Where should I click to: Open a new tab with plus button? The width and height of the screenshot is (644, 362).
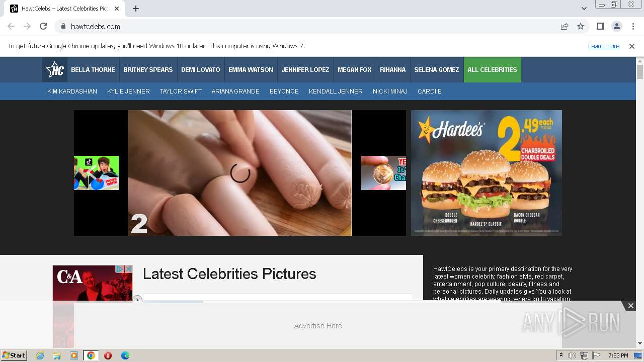tap(136, 9)
